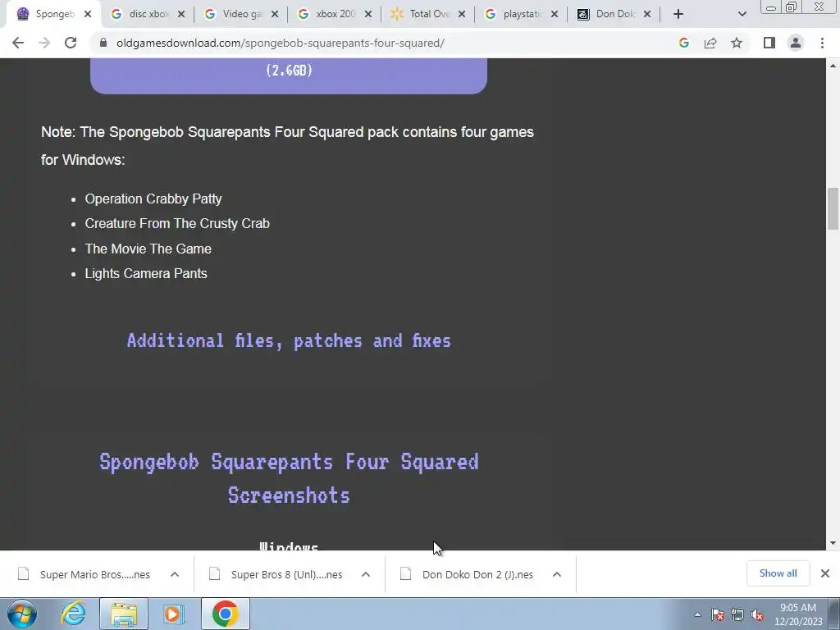Click Additional files, patches and fixes heading
840x630 pixels.
289,340
